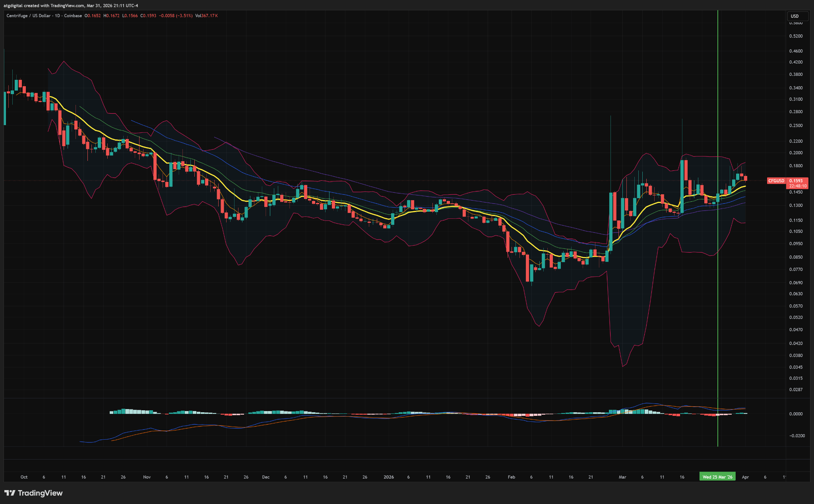Open the USD currency selector
Image resolution: width=814 pixels, height=504 pixels.
tap(797, 16)
